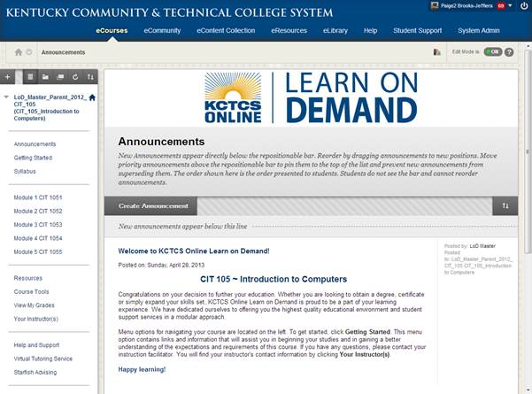Open Module 2 CIT 1052
532x394 pixels.
click(38, 211)
